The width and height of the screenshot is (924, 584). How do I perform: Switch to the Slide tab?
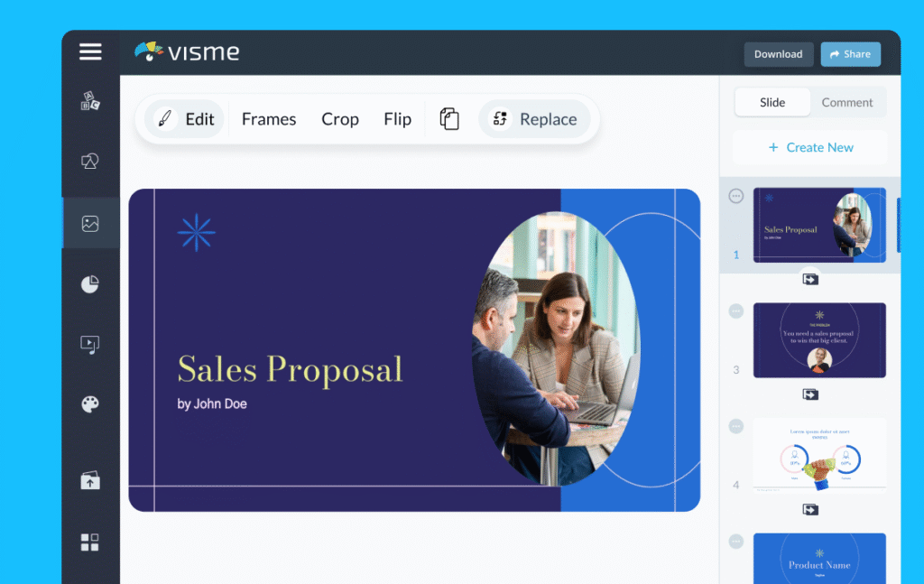(772, 103)
